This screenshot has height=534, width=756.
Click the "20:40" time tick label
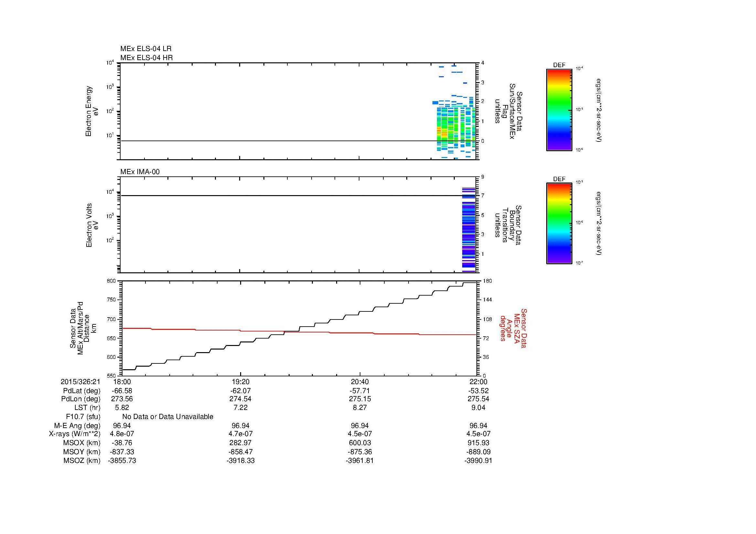point(360,382)
